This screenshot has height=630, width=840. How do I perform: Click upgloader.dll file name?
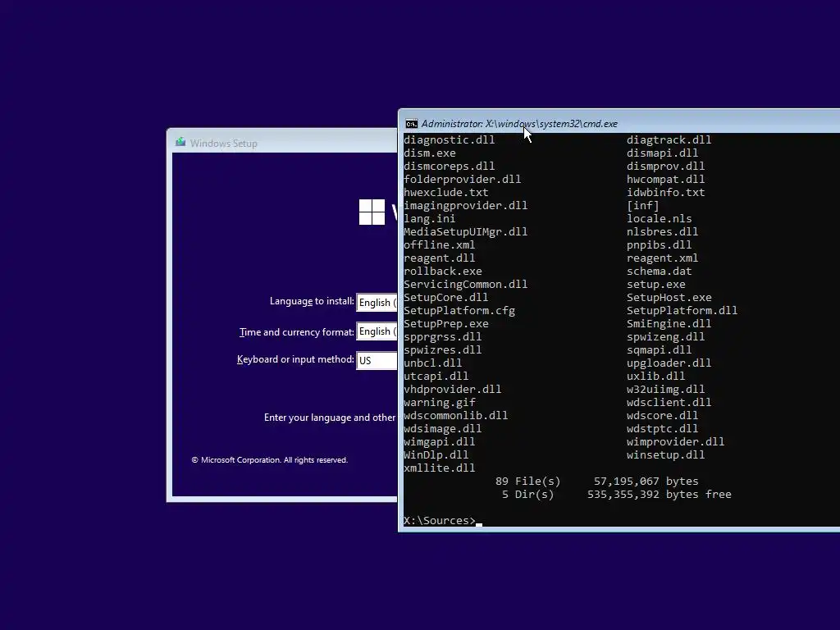click(x=669, y=363)
